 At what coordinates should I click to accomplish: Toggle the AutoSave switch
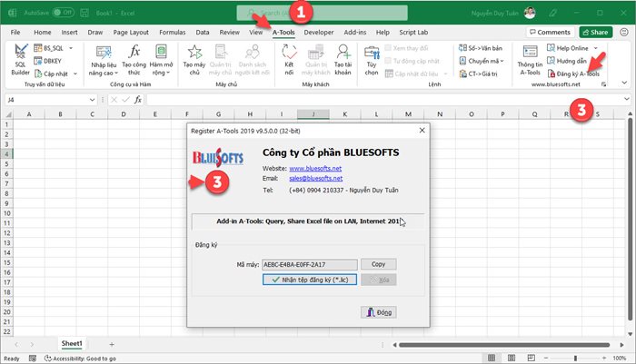[x=63, y=13]
